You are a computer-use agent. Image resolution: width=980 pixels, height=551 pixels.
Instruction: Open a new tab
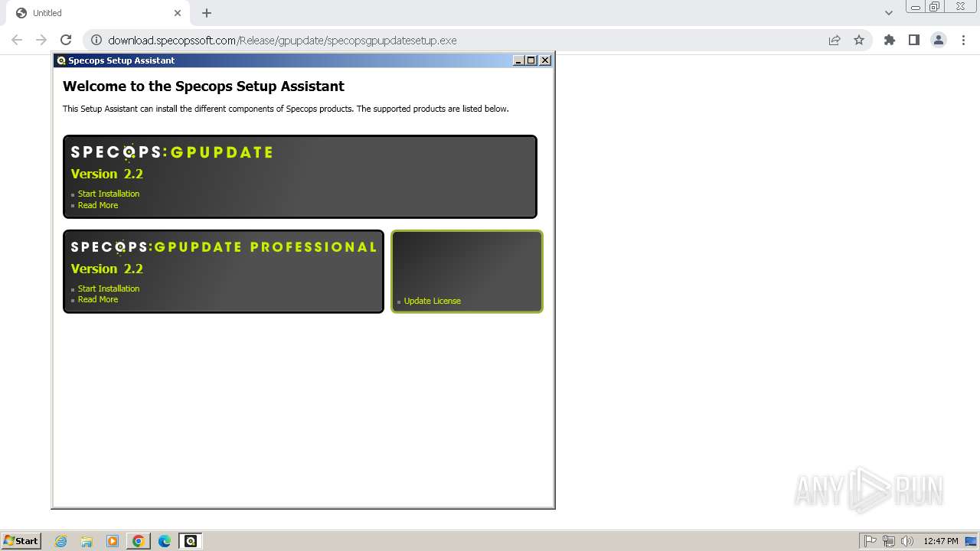(x=207, y=13)
